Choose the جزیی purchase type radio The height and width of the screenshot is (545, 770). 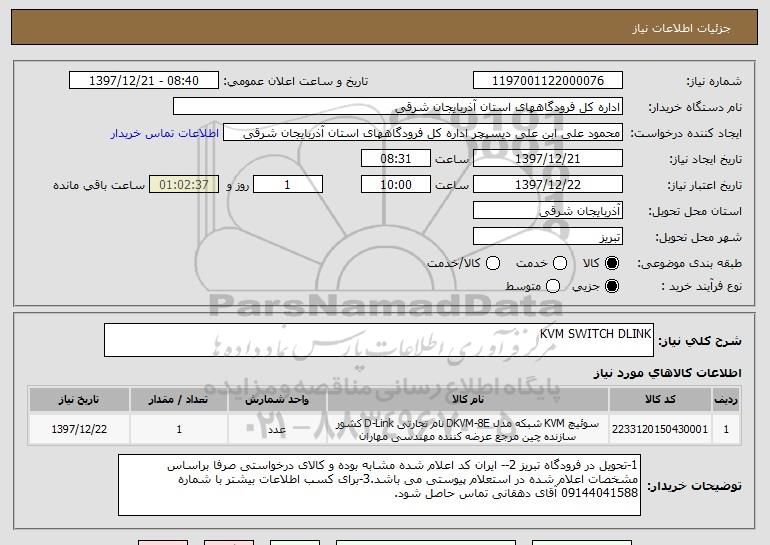coord(611,286)
